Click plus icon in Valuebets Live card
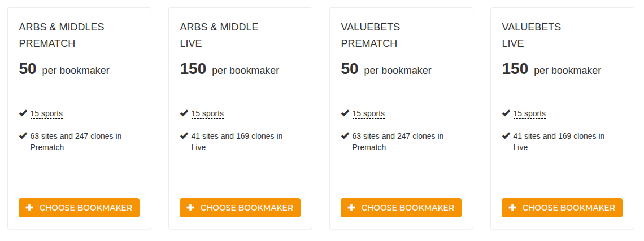This screenshot has height=241, width=644. coord(512,208)
